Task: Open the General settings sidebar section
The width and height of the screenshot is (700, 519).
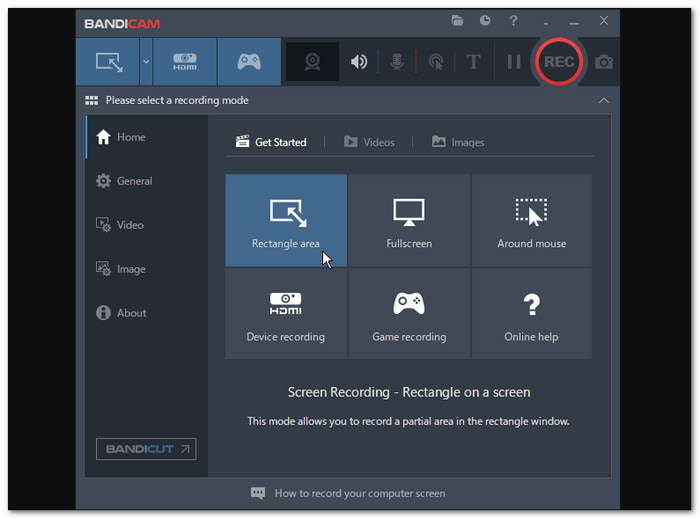Action: point(147,181)
